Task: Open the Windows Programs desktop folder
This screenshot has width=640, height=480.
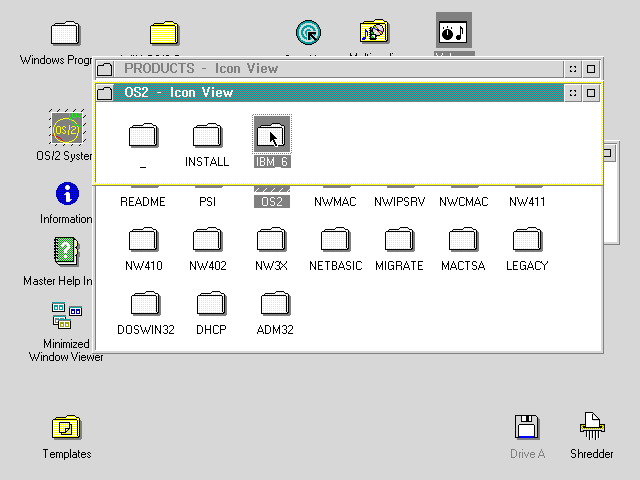Action: click(65, 33)
